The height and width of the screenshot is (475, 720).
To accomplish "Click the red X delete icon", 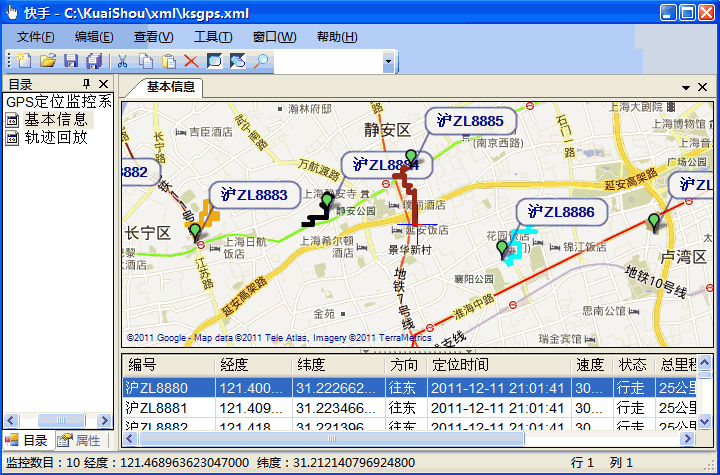I will (191, 61).
